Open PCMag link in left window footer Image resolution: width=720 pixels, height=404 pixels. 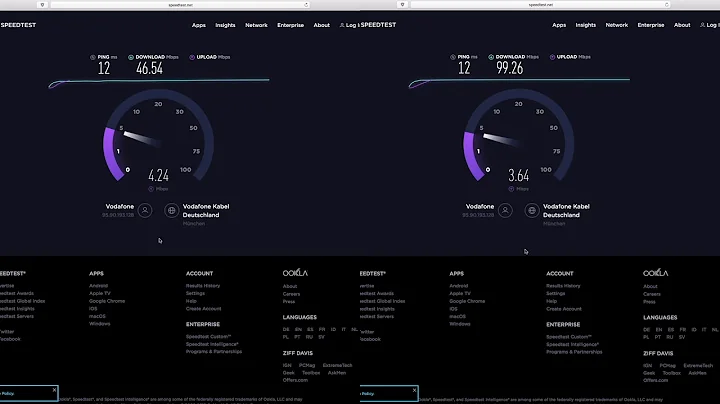point(307,365)
